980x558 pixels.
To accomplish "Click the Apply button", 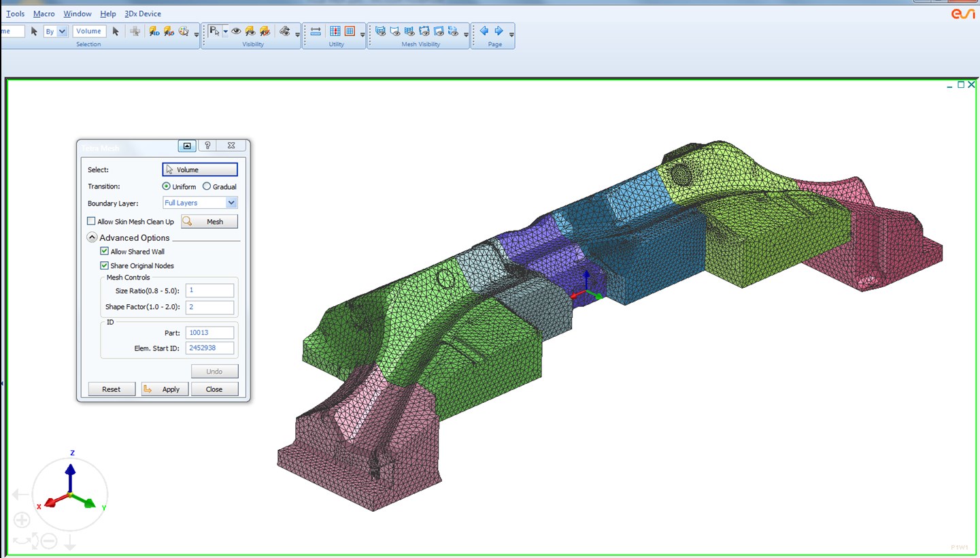I will tap(165, 389).
